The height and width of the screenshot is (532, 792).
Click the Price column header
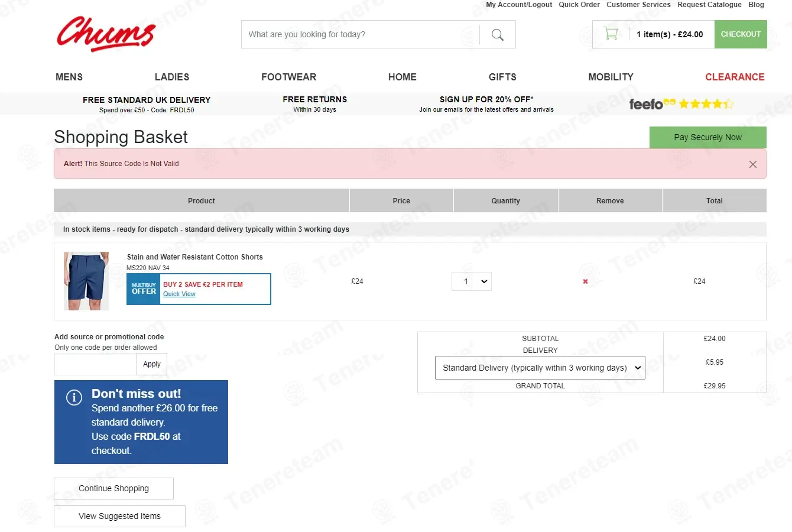[401, 201]
